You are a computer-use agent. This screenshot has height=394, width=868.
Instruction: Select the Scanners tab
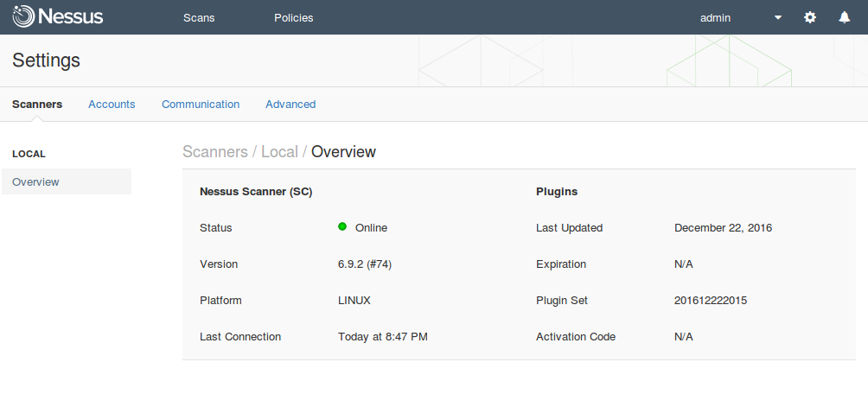coord(37,104)
